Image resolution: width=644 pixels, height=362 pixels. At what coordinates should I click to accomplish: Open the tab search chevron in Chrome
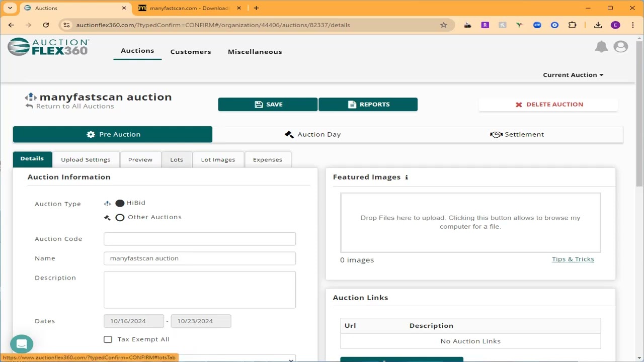(10, 8)
